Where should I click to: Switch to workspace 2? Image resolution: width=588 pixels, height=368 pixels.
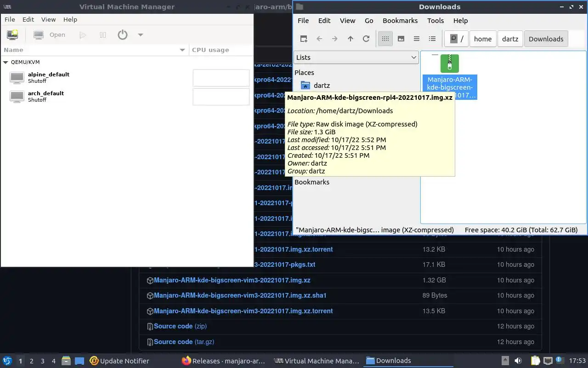pyautogui.click(x=32, y=361)
